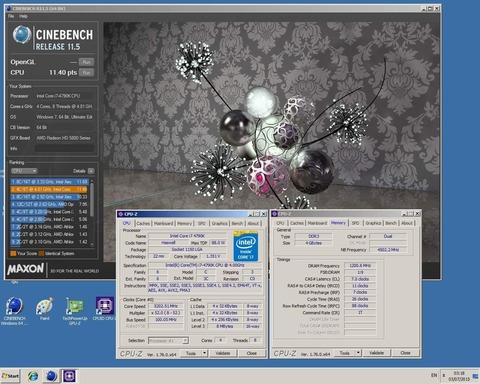Expand Tools dropdown arrow in left CPU-Z window
The height and width of the screenshot is (384, 480).
205,353
